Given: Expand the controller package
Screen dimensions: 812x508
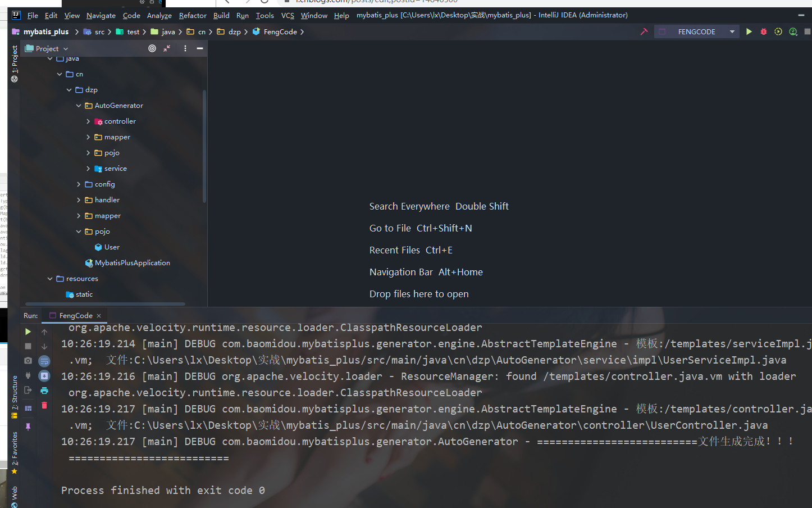Looking at the screenshot, I should pyautogui.click(x=88, y=121).
